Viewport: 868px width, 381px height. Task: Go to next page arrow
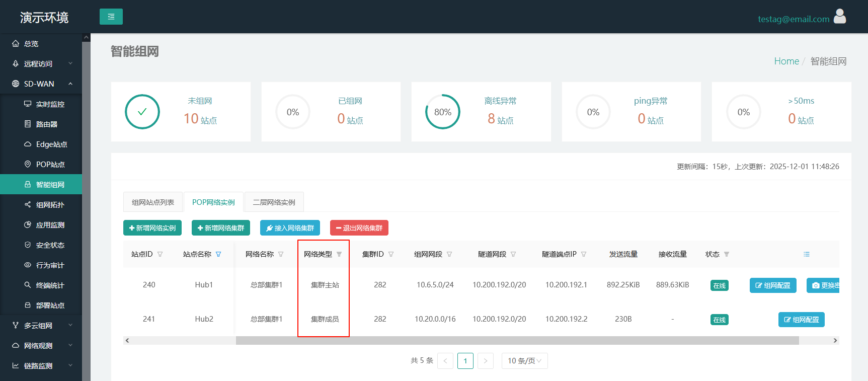(486, 361)
